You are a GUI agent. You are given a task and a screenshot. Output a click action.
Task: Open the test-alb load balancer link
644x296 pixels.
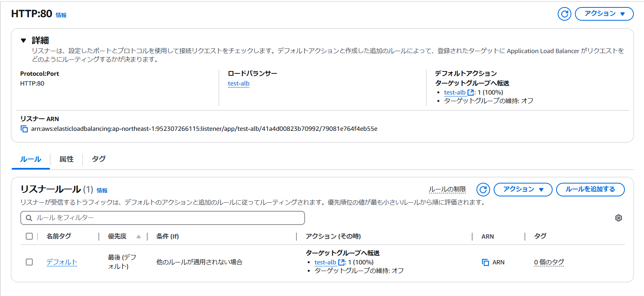click(x=239, y=84)
